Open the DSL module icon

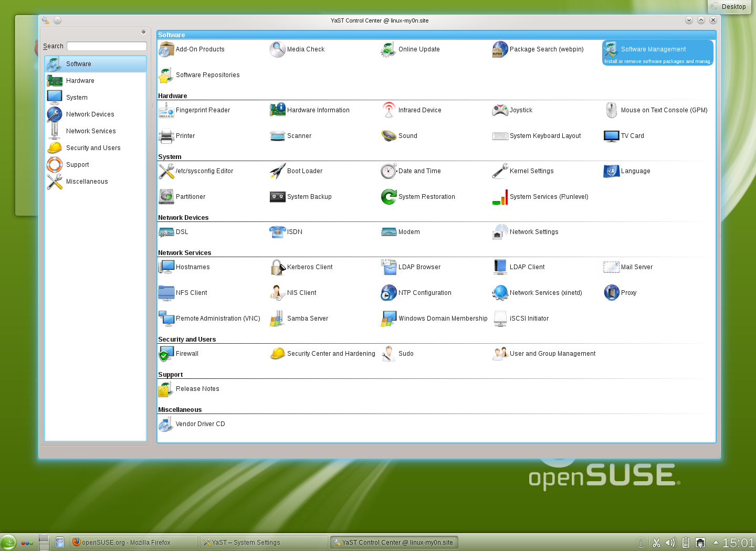coord(166,232)
